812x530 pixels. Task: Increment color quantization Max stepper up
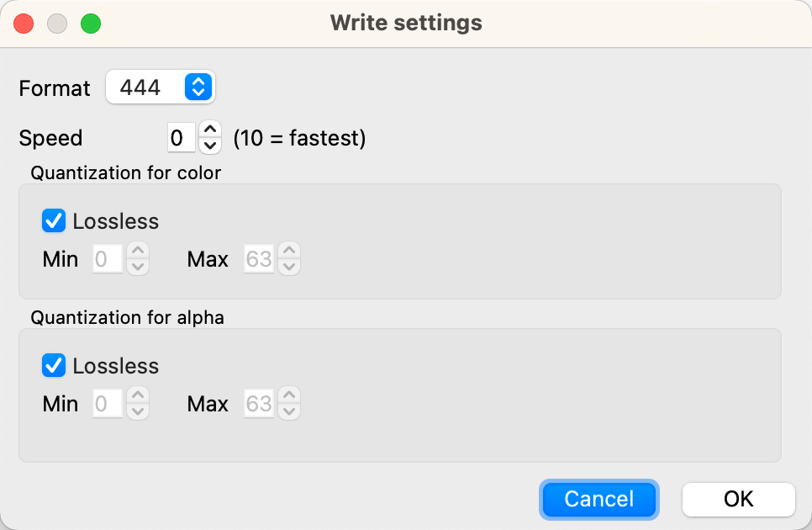click(289, 251)
